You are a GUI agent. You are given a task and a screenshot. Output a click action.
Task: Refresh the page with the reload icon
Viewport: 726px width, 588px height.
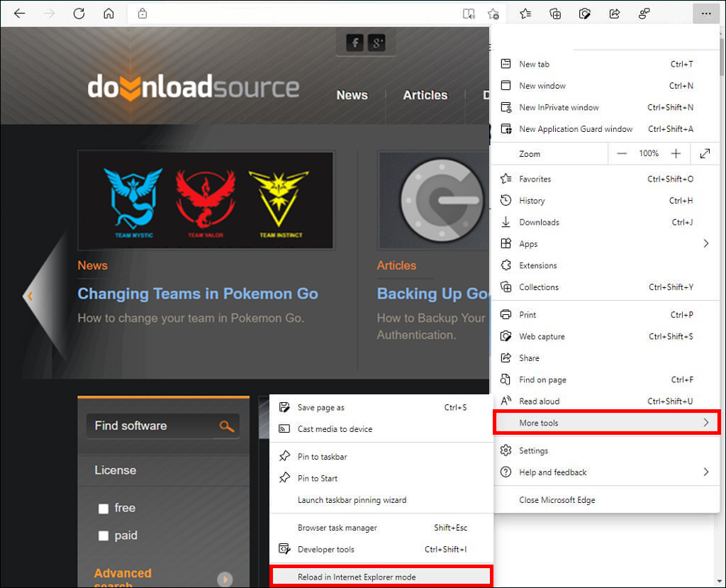coord(79,13)
